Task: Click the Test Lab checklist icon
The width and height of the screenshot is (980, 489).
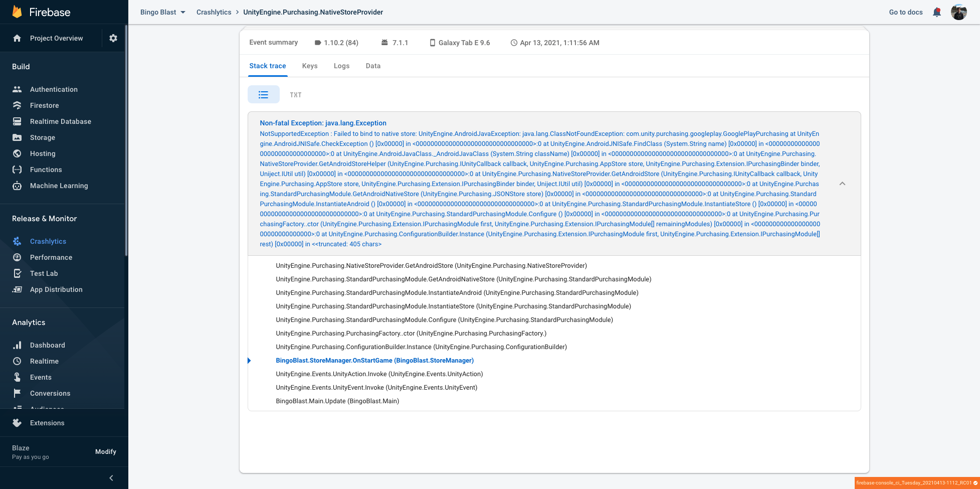Action: coord(17,273)
